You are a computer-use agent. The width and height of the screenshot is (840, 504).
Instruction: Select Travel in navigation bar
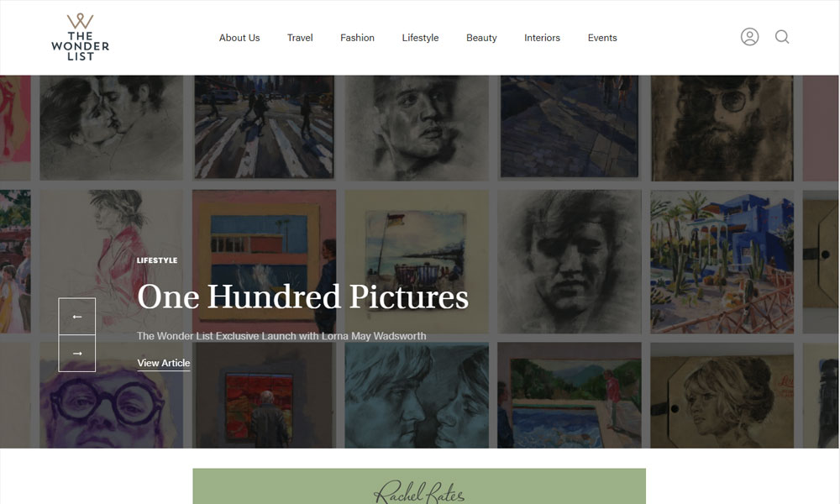(x=300, y=38)
